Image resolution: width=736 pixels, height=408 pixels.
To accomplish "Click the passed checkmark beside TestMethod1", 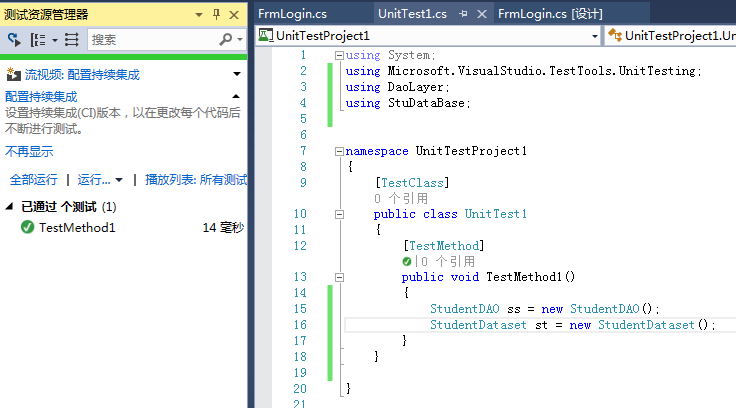I will 28,227.
